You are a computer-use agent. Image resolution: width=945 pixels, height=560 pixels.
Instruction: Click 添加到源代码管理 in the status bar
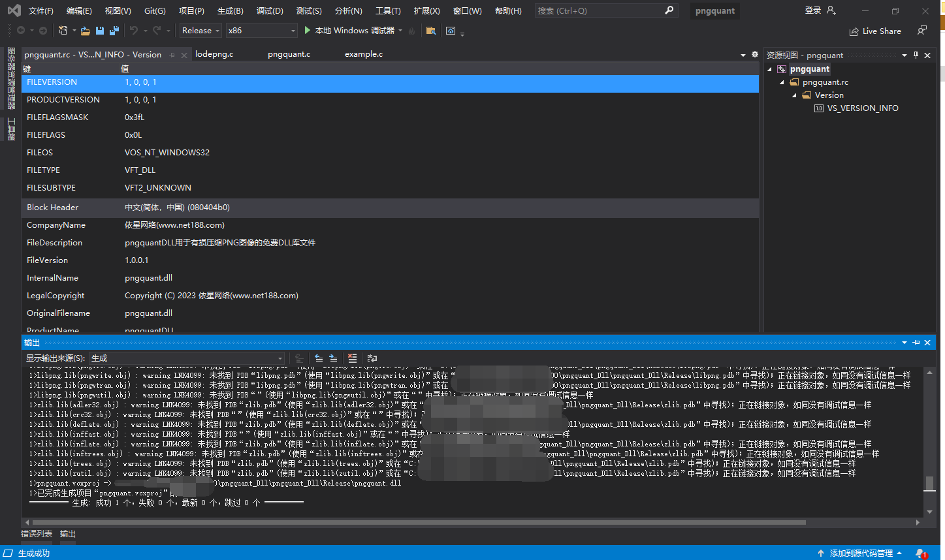861,553
